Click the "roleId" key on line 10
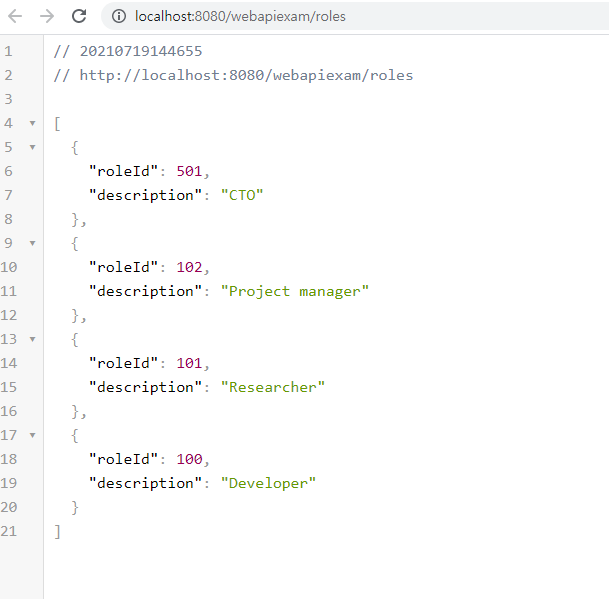 coord(123,267)
